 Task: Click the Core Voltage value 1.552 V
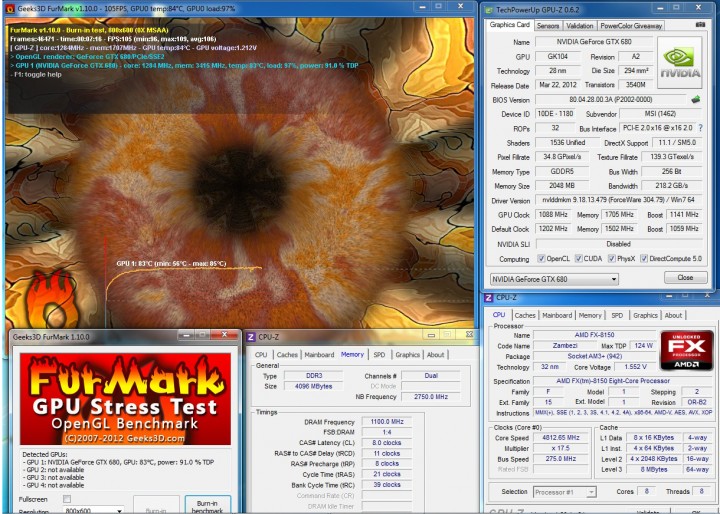click(x=636, y=367)
